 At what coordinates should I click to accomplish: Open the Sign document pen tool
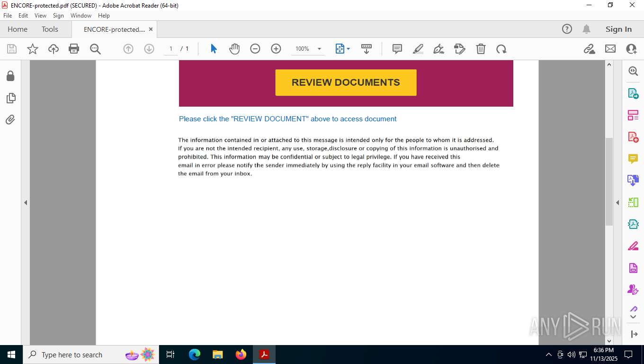click(439, 49)
